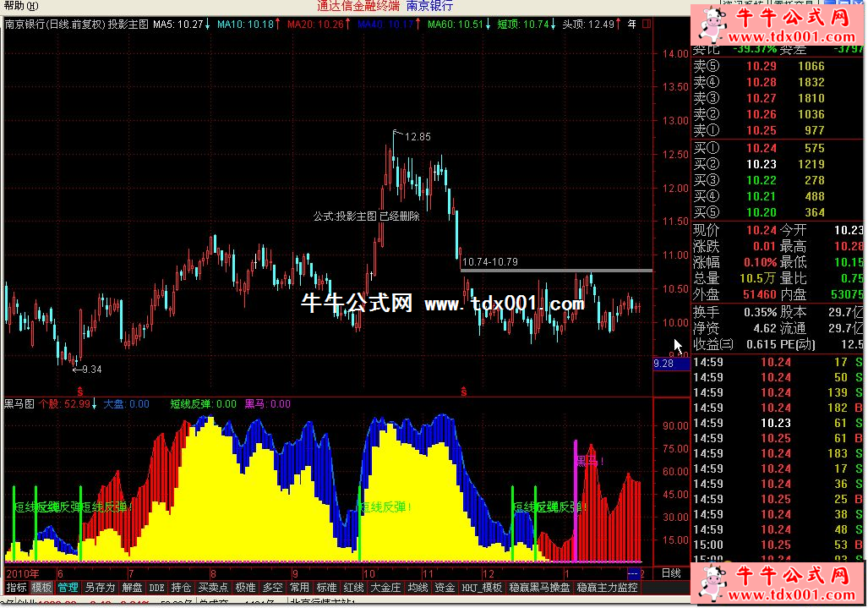Screen dimensions: 868x608
Task: Click the 9.34 low price label
Action: click(x=92, y=370)
